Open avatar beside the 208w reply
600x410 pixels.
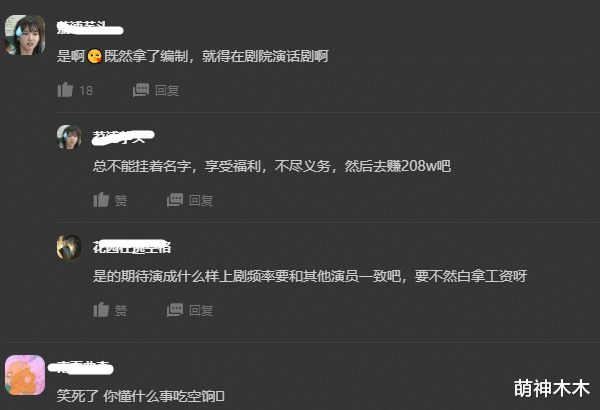pos(69,137)
